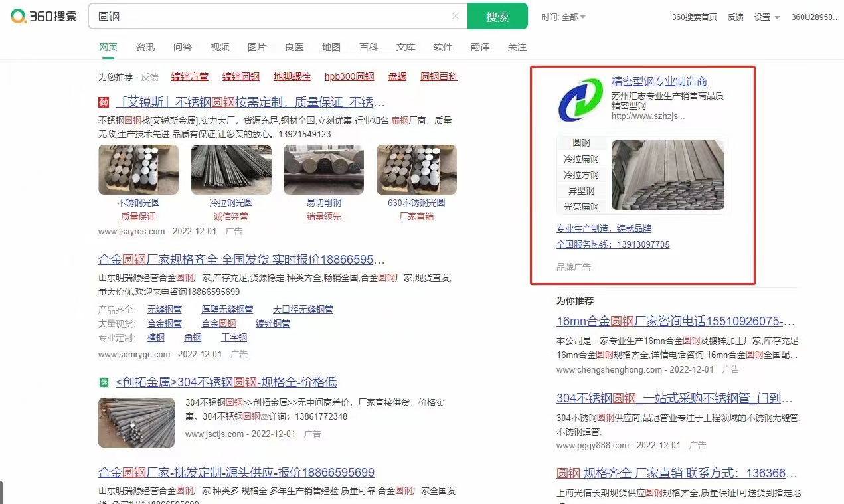
Task: Open 360搜索首页 link
Action: (695, 17)
